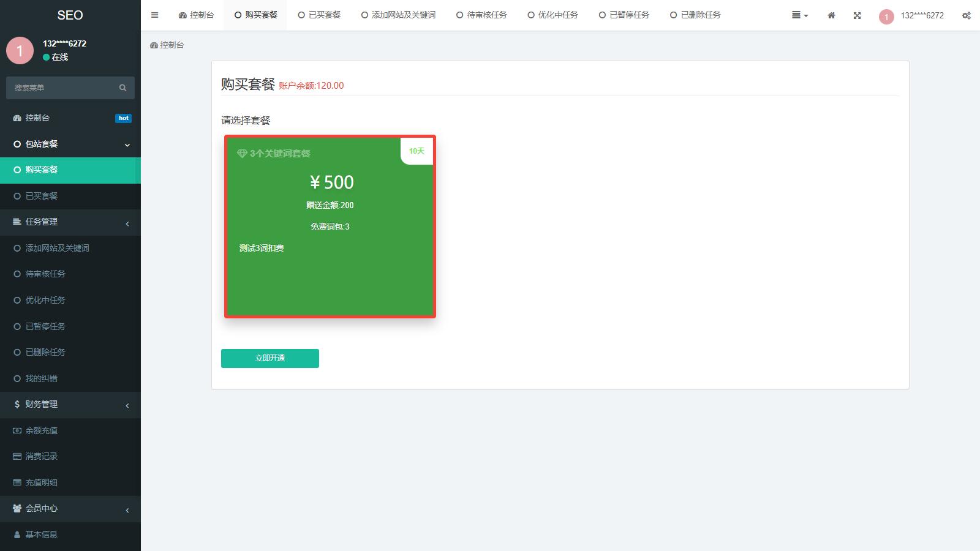Click the list icon beside 充值明细
The image size is (980, 551).
click(17, 482)
